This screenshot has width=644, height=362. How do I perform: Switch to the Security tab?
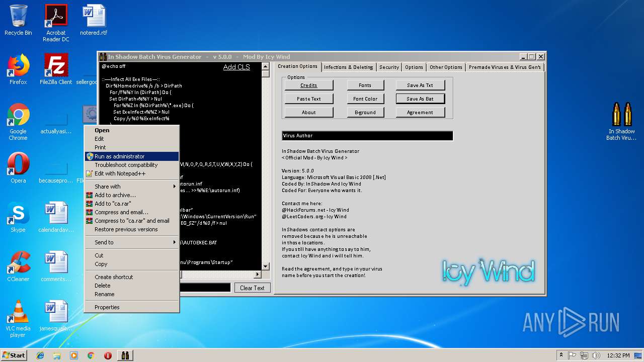click(389, 67)
